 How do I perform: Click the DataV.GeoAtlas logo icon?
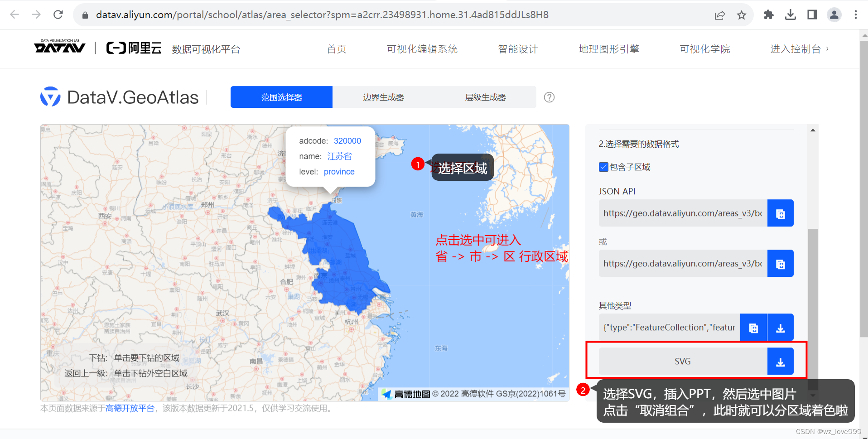click(x=50, y=96)
